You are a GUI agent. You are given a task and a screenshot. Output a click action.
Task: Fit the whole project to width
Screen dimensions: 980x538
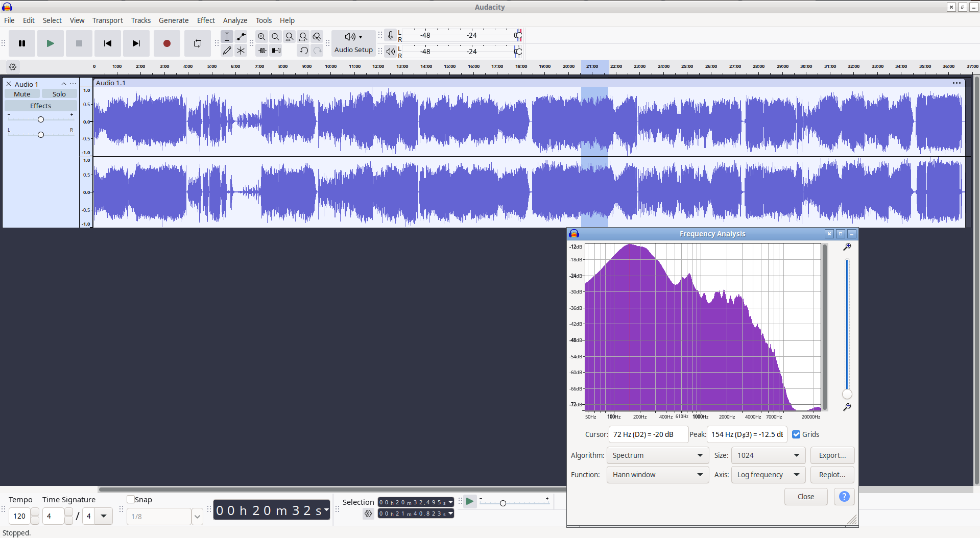(303, 37)
